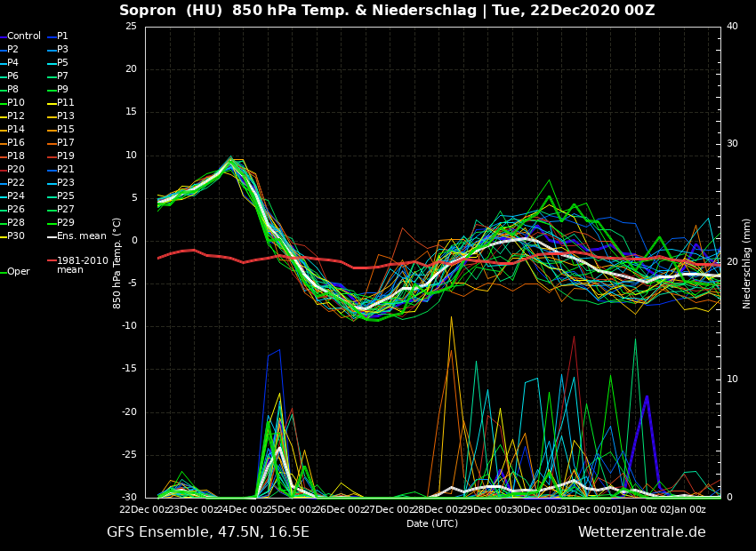
Task: Click the Sopron chart title
Action: [387, 11]
